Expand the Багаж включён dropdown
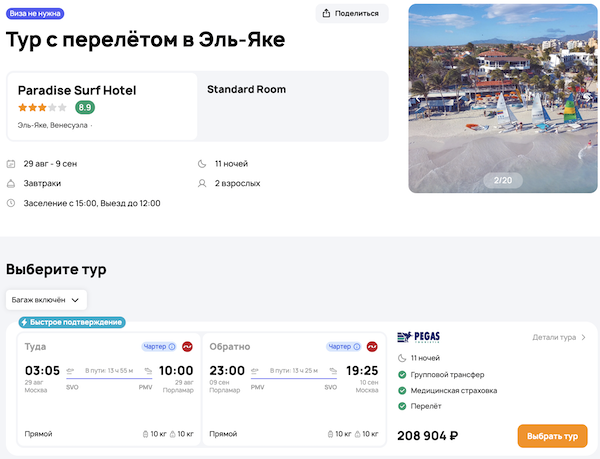The width and height of the screenshot is (600, 459). [47, 298]
